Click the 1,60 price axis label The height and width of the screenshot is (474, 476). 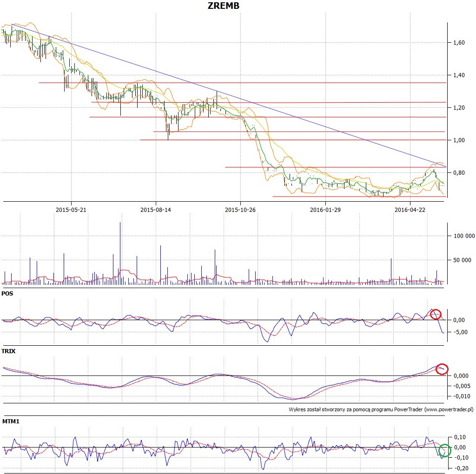[x=459, y=43]
